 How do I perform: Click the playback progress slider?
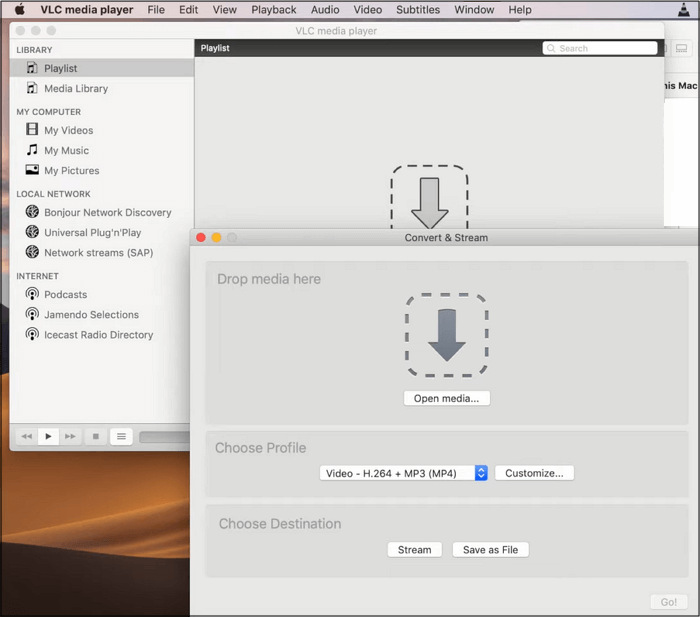pos(164,437)
